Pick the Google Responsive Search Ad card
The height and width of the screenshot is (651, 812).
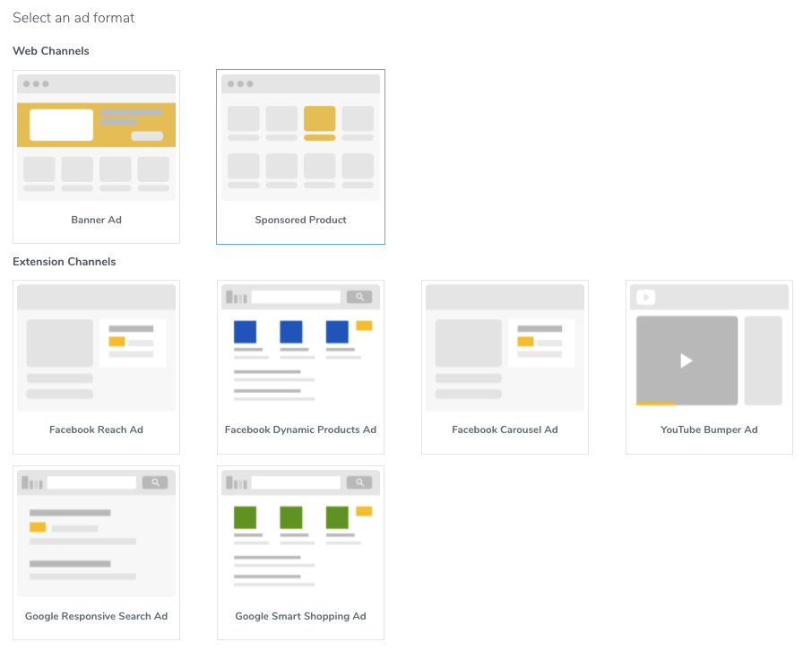coord(96,552)
